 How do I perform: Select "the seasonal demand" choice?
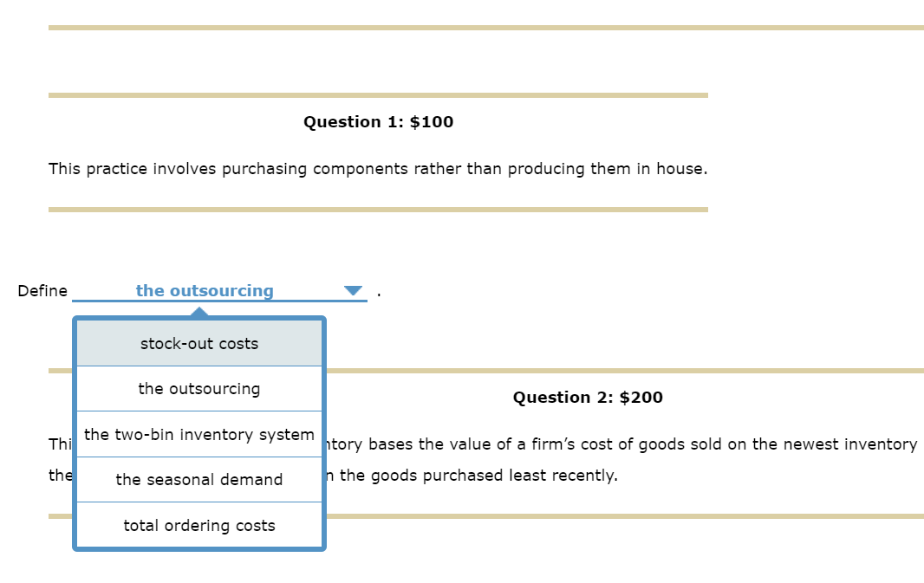(x=198, y=479)
